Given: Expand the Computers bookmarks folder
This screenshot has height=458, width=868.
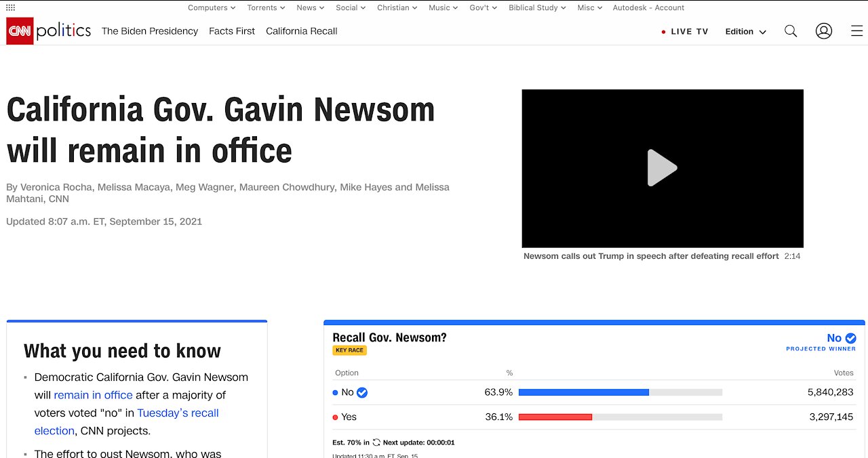Looking at the screenshot, I should 212,7.
